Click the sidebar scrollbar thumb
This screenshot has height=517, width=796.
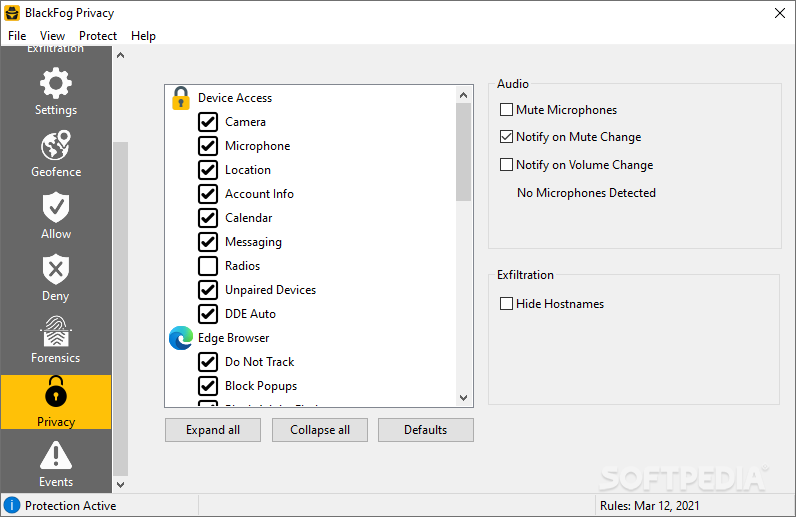pyautogui.click(x=120, y=309)
